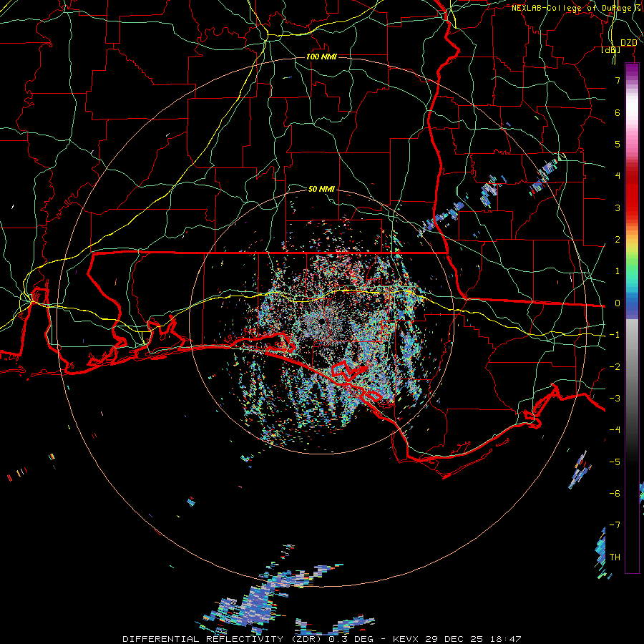Click the 5 value on the color scale
The height and width of the screenshot is (644, 644).
(x=618, y=144)
